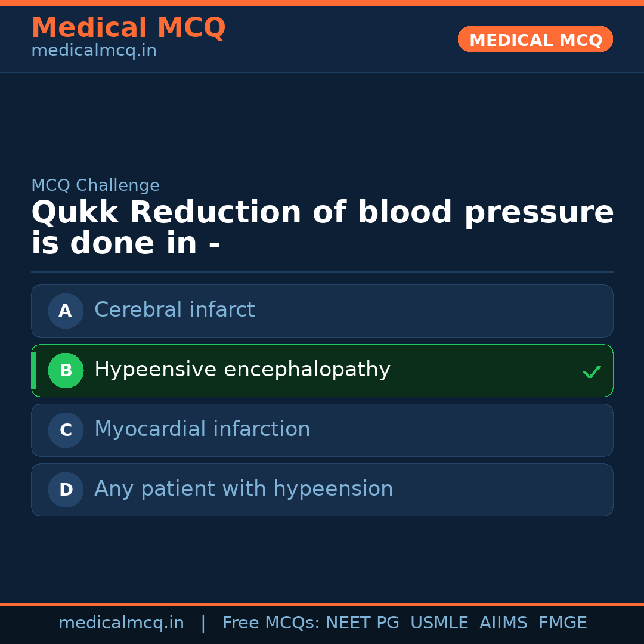Open the medicalmcq.in link in the footer
The width and height of the screenshot is (644, 644).
pyautogui.click(x=121, y=623)
